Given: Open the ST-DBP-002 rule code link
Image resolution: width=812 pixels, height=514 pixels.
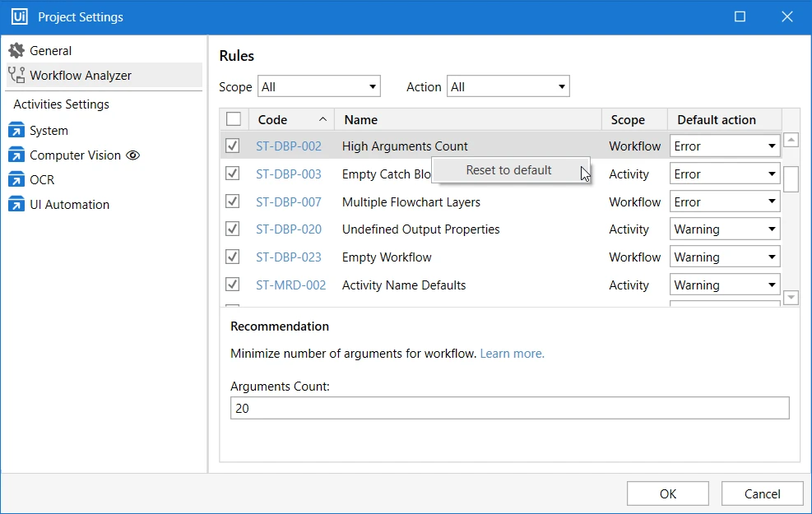Looking at the screenshot, I should click(x=289, y=146).
